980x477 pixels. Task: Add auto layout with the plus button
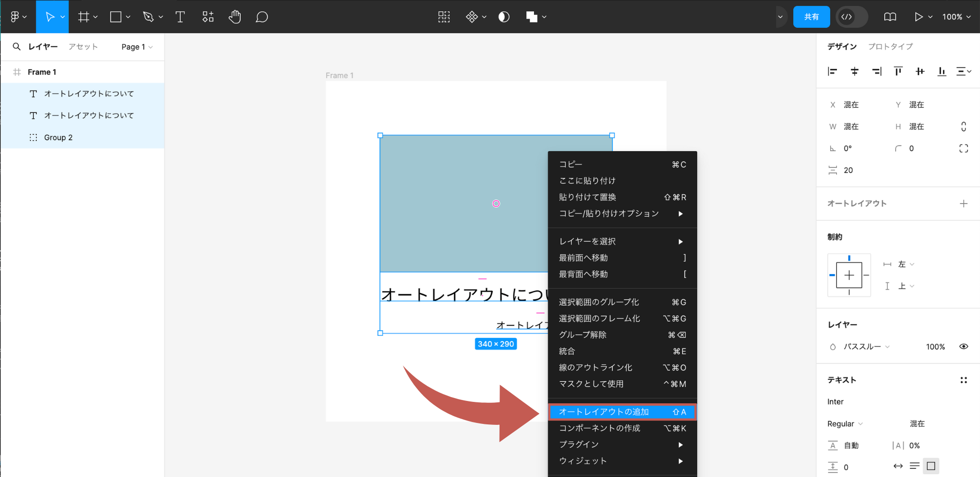click(964, 203)
